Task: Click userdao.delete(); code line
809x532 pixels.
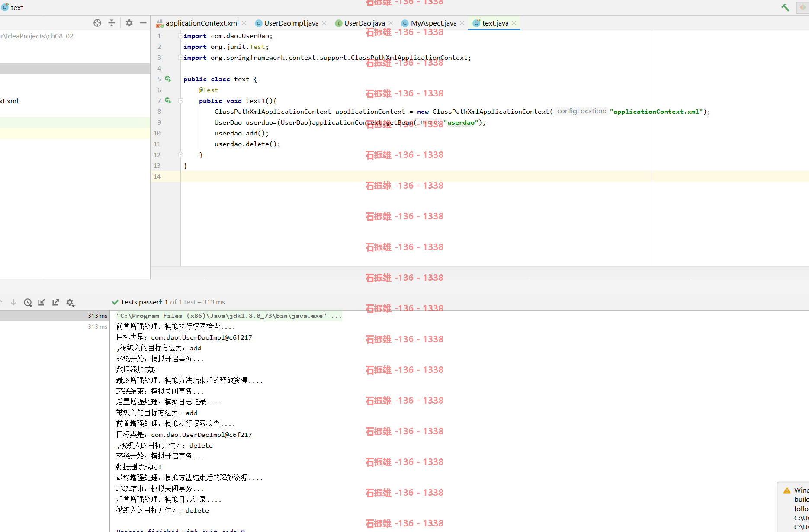Action: (x=247, y=144)
